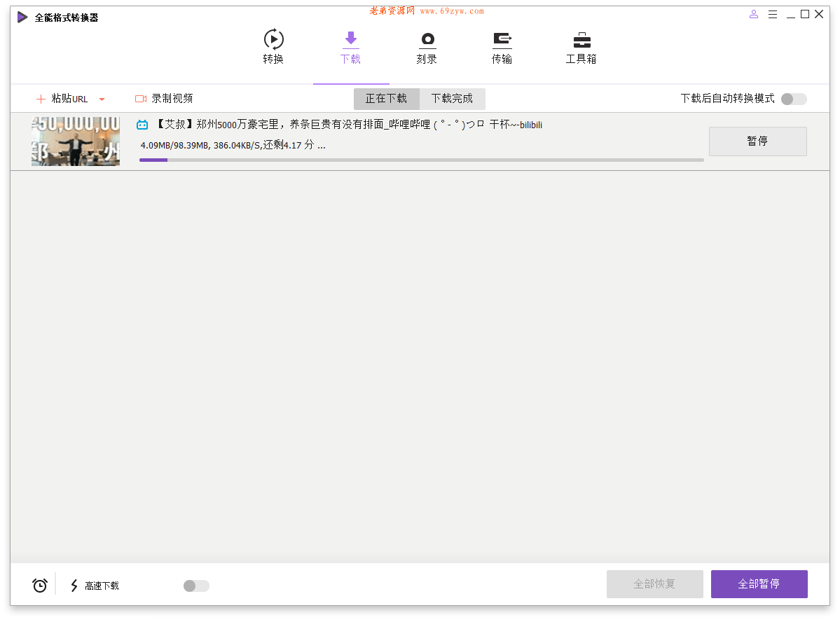
Task: Maximize the application window
Action: (805, 15)
